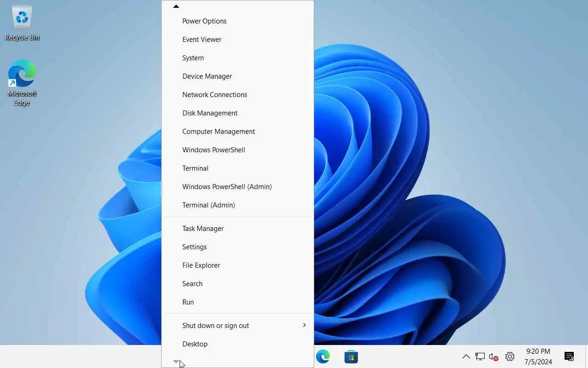Open Network Connections

pyautogui.click(x=238, y=95)
